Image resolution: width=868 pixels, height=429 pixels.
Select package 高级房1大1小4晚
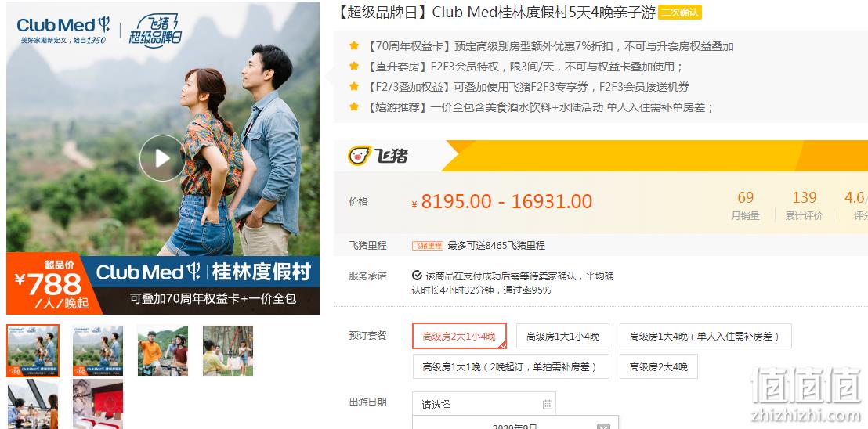click(562, 336)
